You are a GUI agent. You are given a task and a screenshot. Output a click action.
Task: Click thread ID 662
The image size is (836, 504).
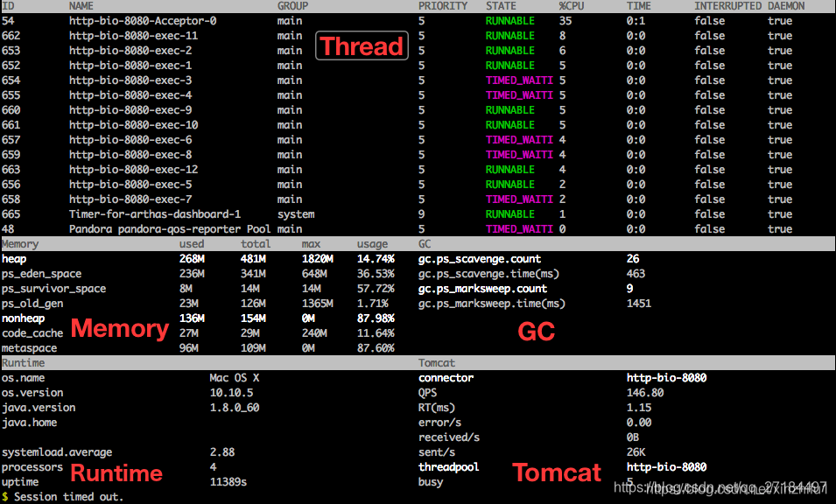click(11, 36)
